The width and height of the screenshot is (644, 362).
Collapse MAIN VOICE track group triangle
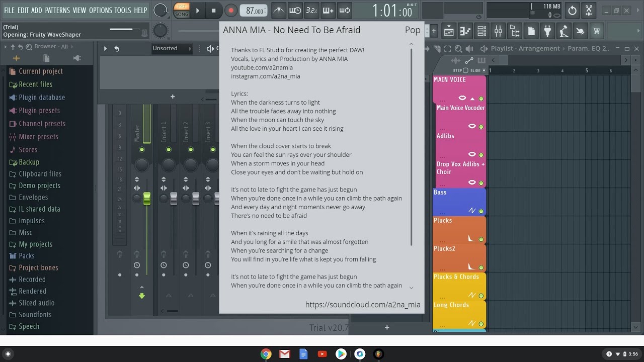click(472, 99)
